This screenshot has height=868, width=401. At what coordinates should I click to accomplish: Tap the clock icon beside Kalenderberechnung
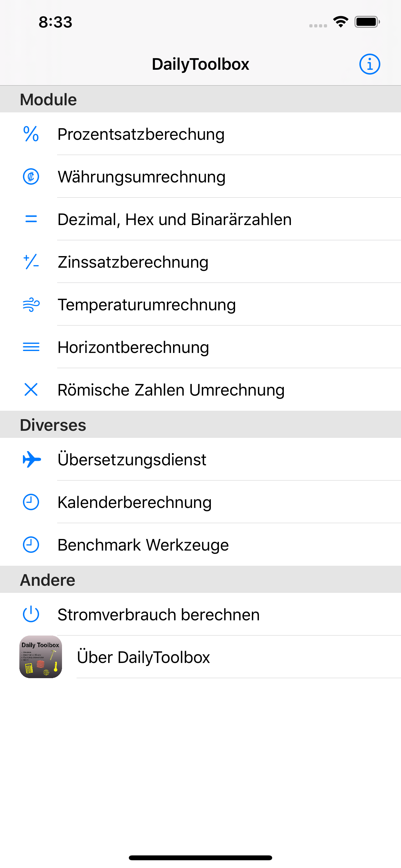tap(31, 502)
